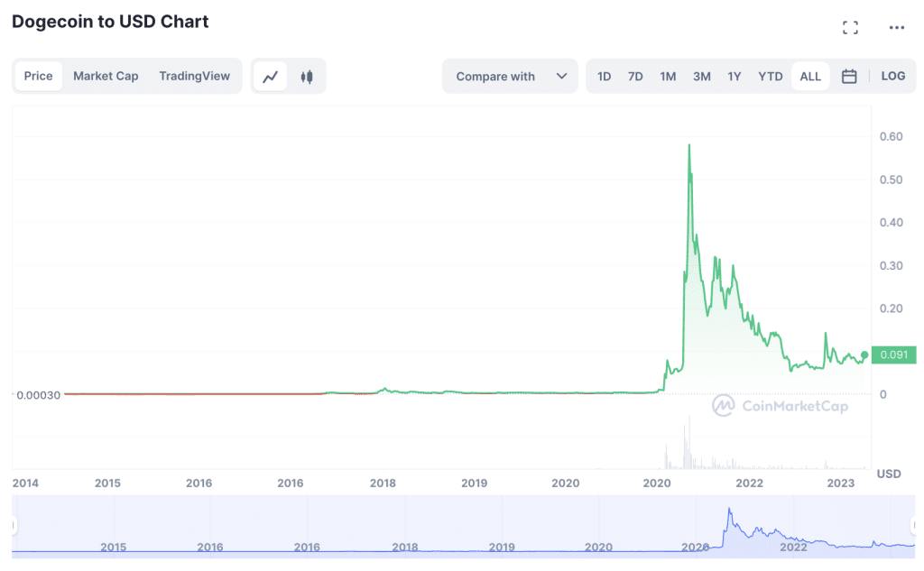Choose the 3M time range
This screenshot has height=571, width=924.
(x=701, y=76)
